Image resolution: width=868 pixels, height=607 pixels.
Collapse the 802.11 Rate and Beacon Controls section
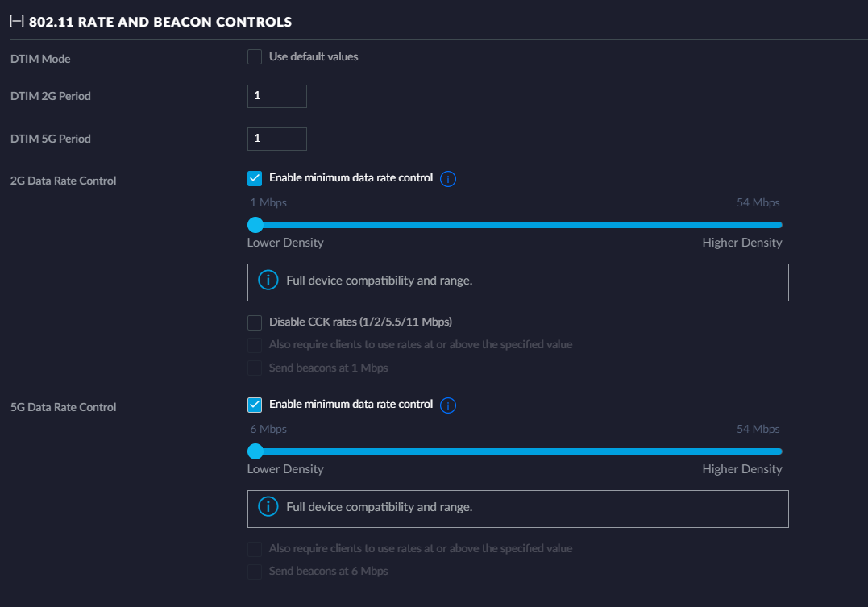[x=16, y=22]
